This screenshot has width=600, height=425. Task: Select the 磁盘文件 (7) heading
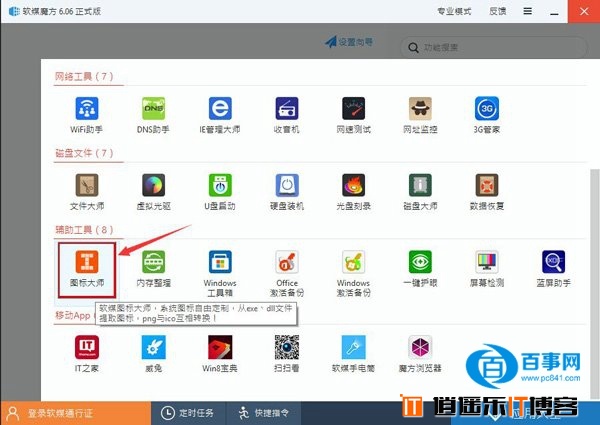(x=84, y=153)
